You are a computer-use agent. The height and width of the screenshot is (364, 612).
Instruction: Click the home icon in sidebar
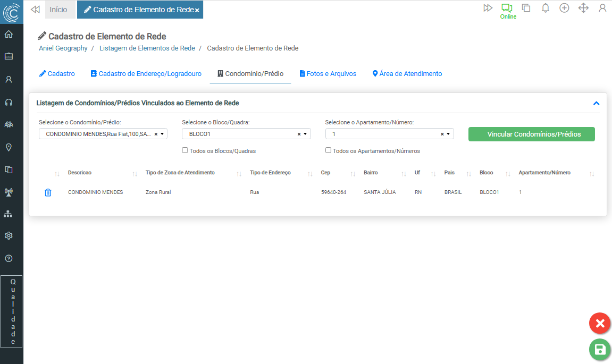pyautogui.click(x=9, y=35)
